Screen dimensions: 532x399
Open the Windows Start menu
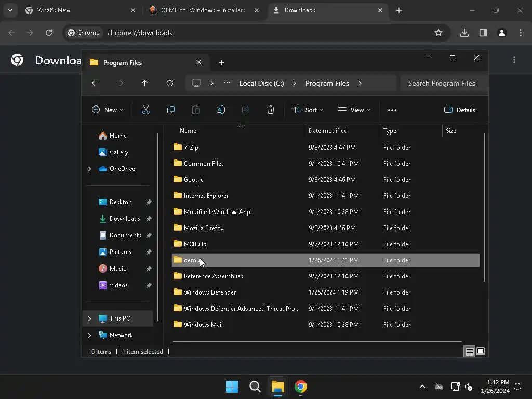click(x=232, y=387)
